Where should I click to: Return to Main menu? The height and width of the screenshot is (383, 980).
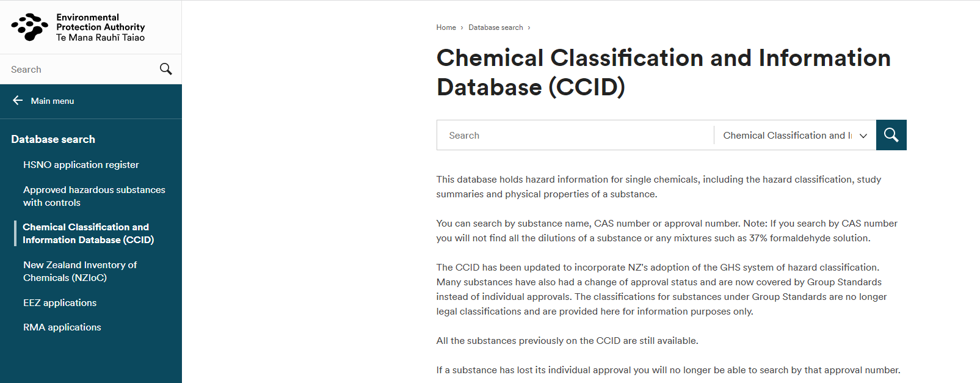(x=53, y=101)
